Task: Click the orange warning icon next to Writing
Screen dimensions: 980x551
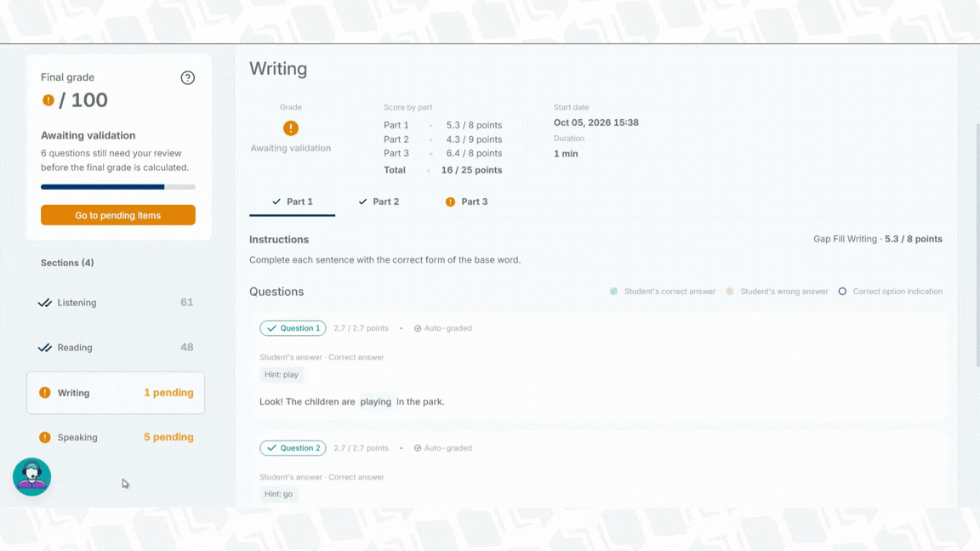Action: [44, 392]
